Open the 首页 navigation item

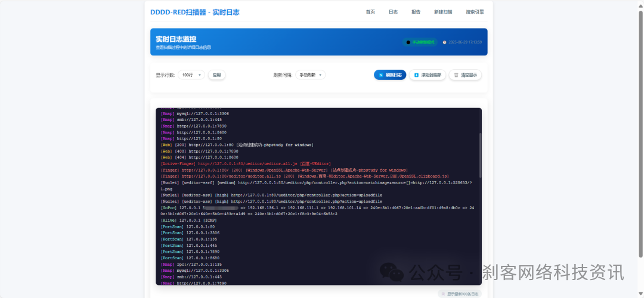tap(370, 12)
